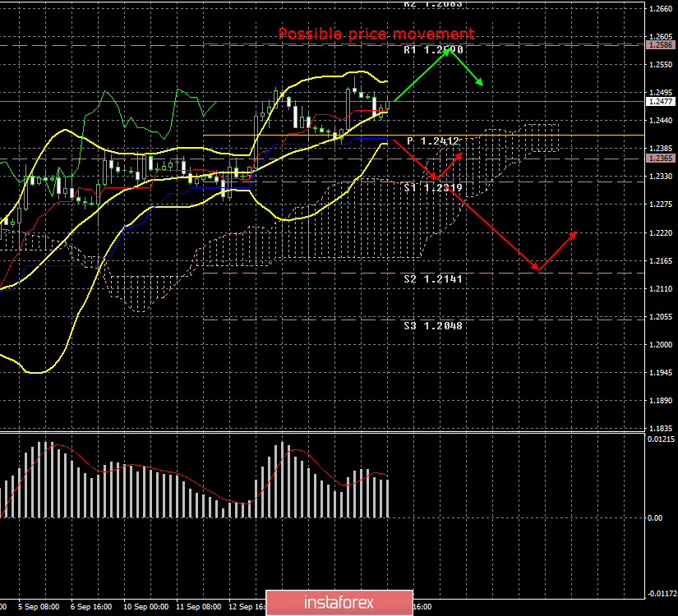Select the "11 Sep 08:00" time label
This screenshot has height=616, width=678.
pyautogui.click(x=199, y=608)
